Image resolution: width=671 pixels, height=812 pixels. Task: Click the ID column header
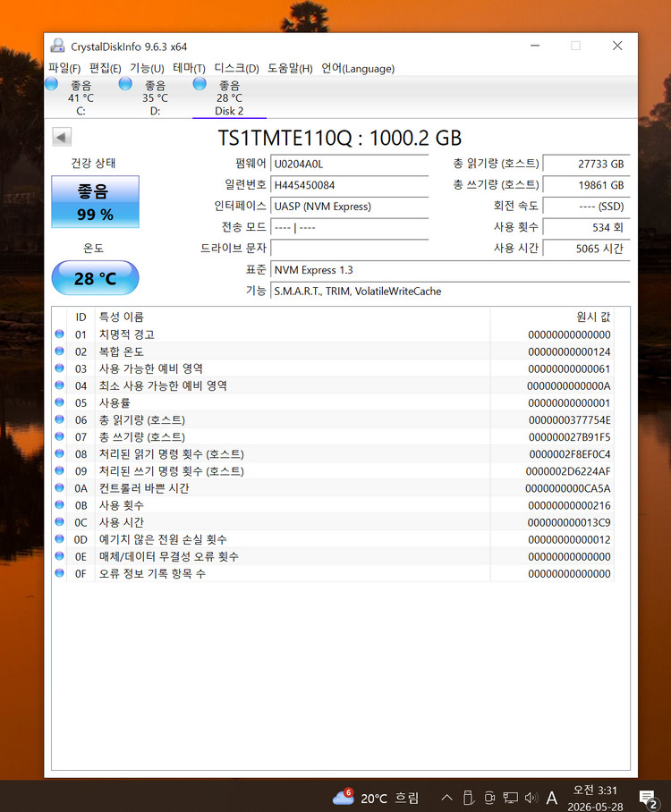81,317
